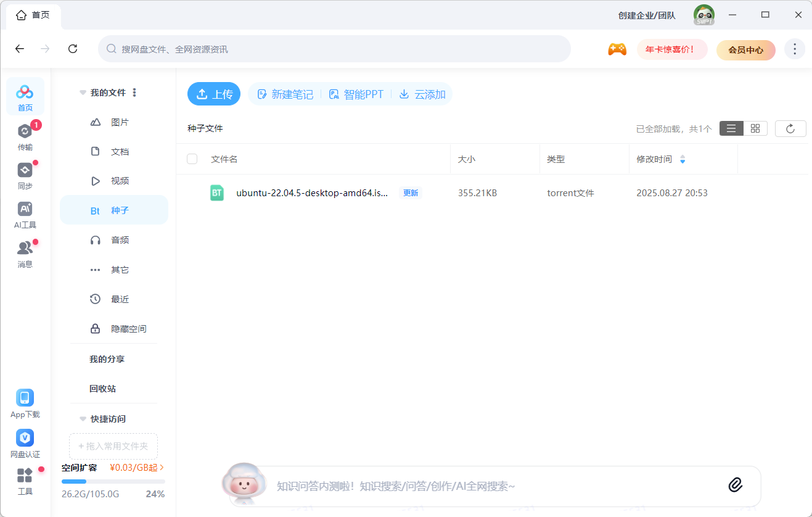Image resolution: width=812 pixels, height=517 pixels.
Task: Open the 我的文件 three-dot options
Action: pyautogui.click(x=134, y=93)
